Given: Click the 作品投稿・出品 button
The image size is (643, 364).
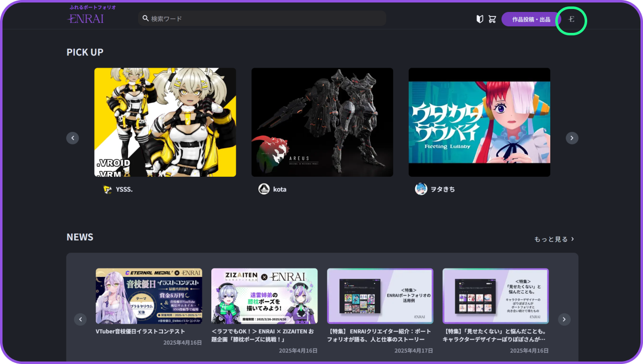Looking at the screenshot, I should click(531, 19).
